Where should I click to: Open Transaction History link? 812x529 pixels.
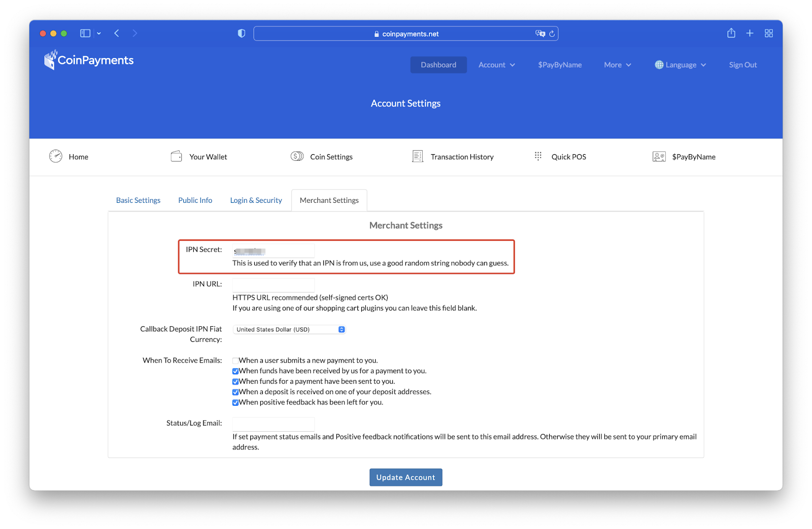pos(462,157)
